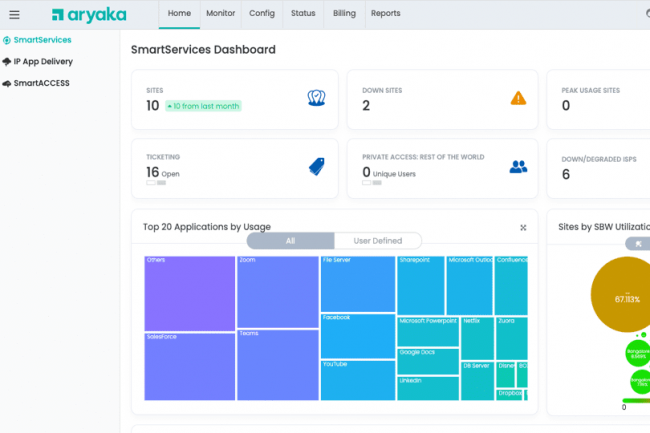Click the Private Access users icon
Image resolution: width=650 pixels, height=433 pixels.
click(x=518, y=167)
